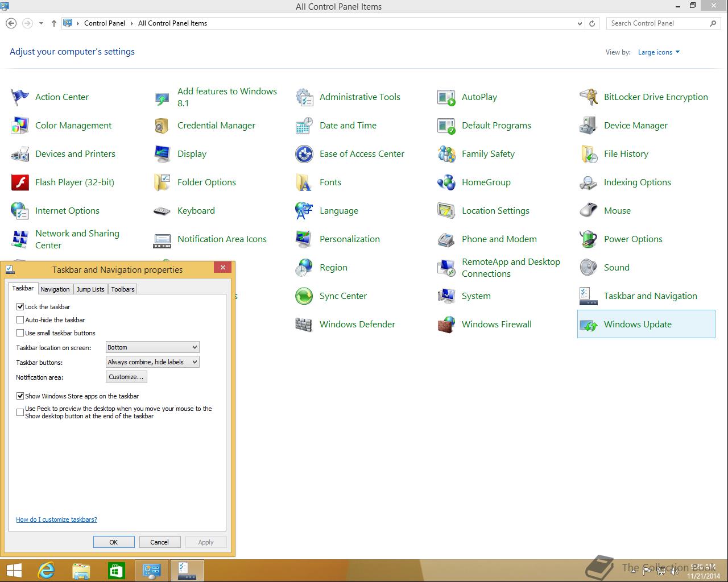Launch Internet Explorer from taskbar

coord(46,571)
